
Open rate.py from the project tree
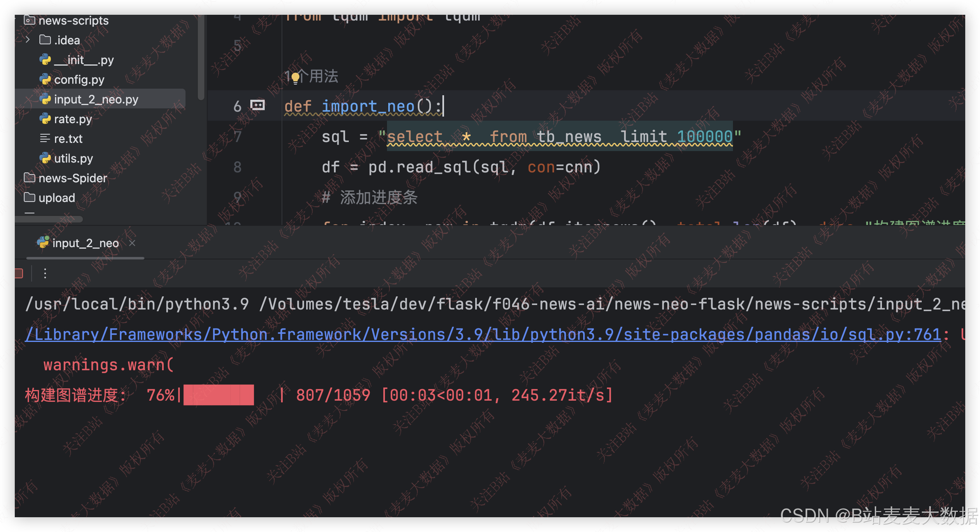coord(73,119)
